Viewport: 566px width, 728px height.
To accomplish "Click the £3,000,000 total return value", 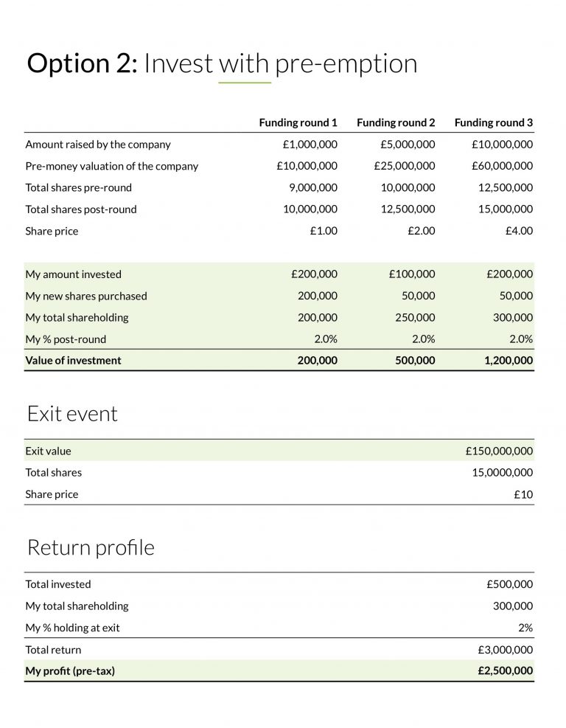I will point(505,650).
